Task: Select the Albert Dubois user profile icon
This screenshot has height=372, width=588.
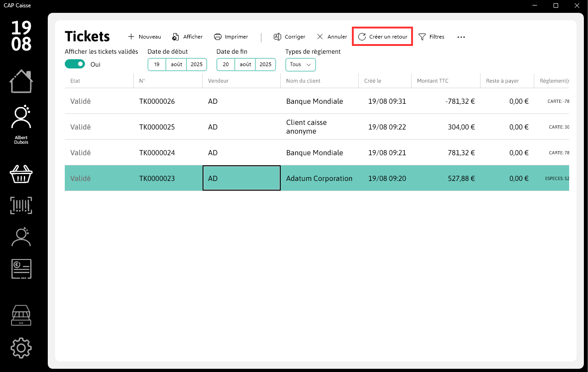Action: 21,118
